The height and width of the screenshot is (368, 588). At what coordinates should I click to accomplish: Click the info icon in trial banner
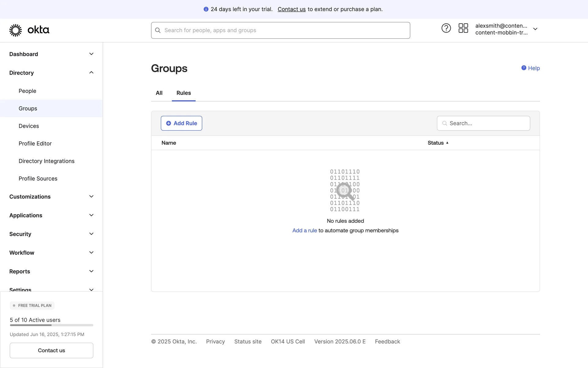point(206,9)
